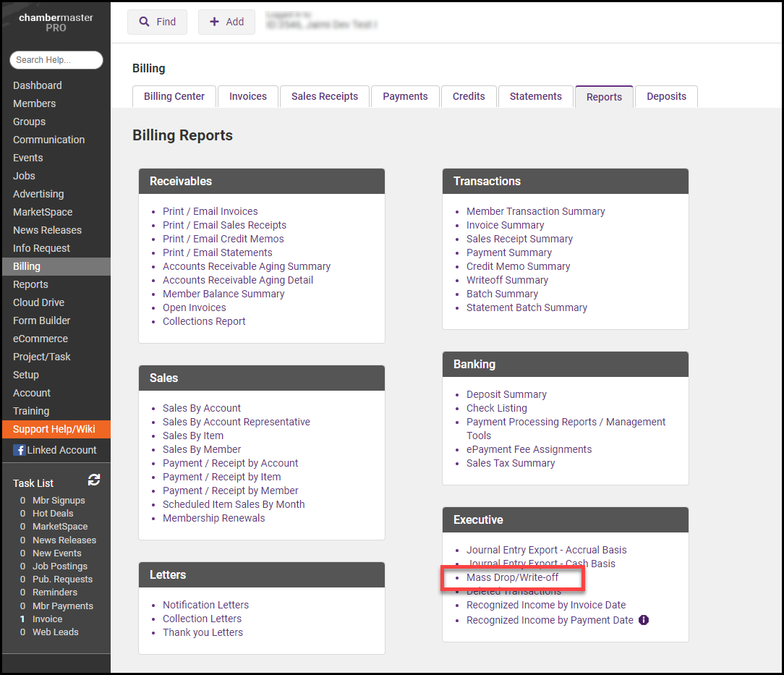
Task: Open the Collections Report link
Action: click(204, 321)
